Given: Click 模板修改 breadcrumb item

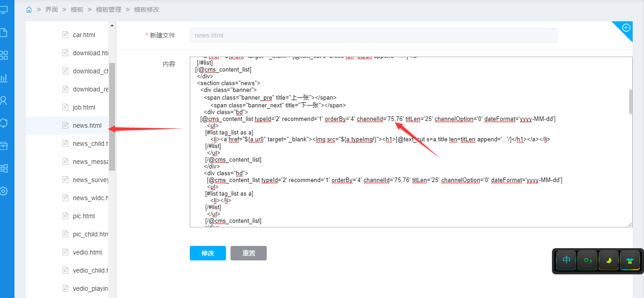Looking at the screenshot, I should (x=147, y=10).
